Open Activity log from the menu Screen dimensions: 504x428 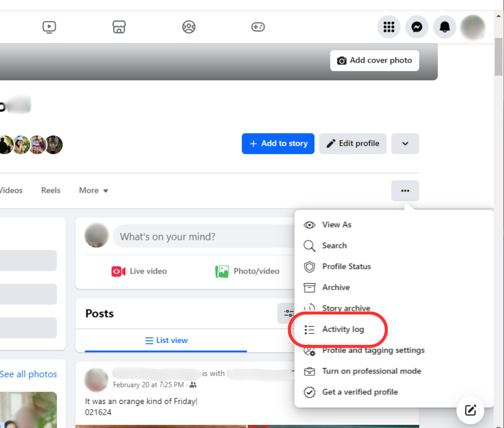394,329
